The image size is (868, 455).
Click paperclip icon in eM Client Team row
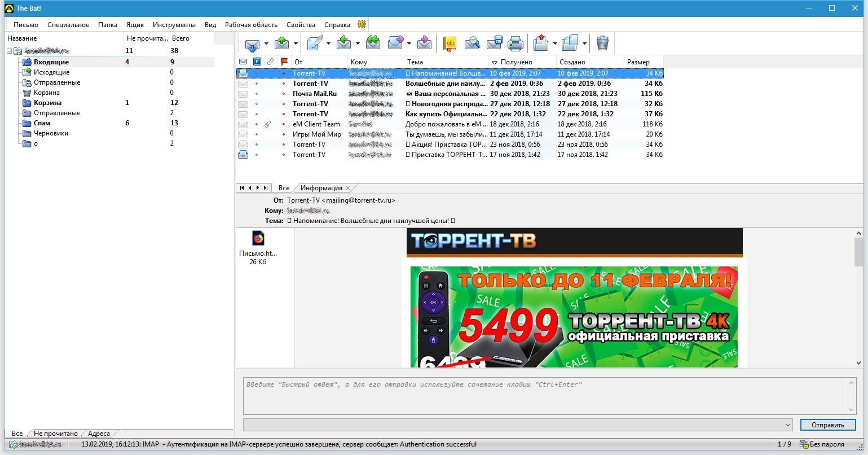(268, 124)
